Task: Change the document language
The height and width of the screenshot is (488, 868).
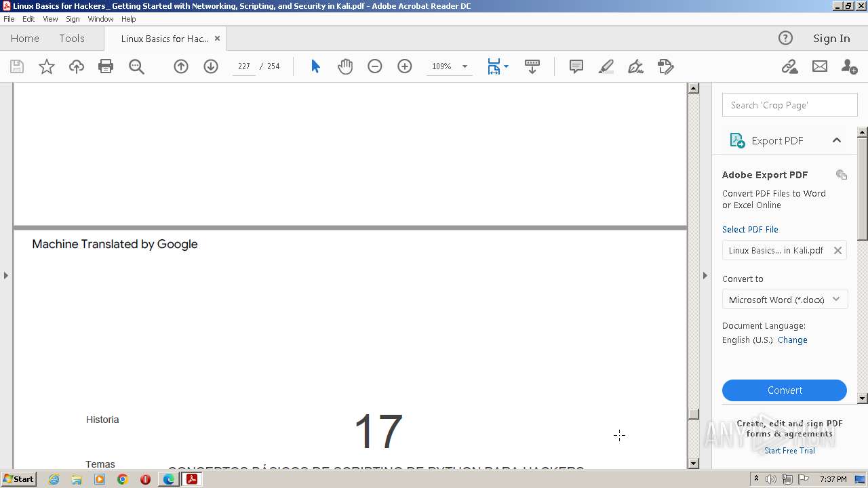Action: (x=793, y=340)
